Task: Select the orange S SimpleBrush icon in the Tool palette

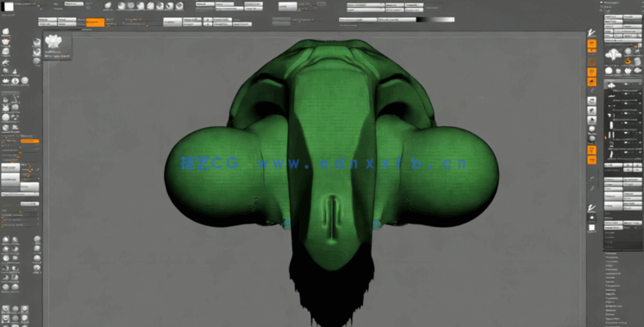Action: click(628, 61)
